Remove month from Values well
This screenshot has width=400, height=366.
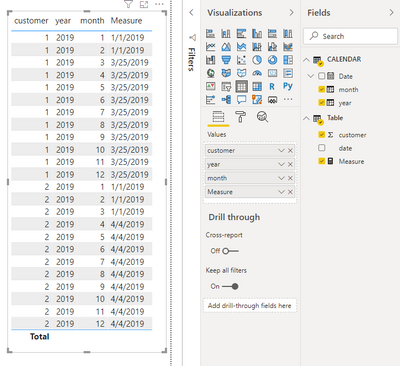coord(290,178)
